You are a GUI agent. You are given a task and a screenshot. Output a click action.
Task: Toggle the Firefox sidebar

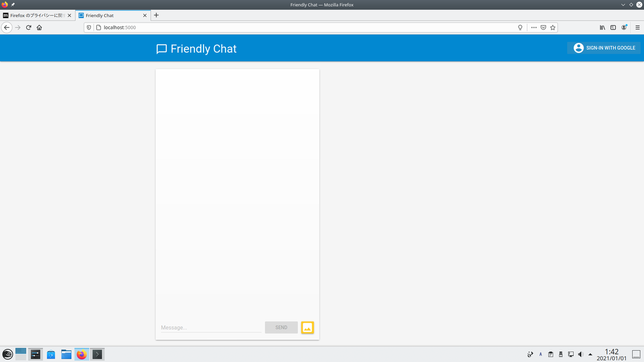pyautogui.click(x=613, y=27)
